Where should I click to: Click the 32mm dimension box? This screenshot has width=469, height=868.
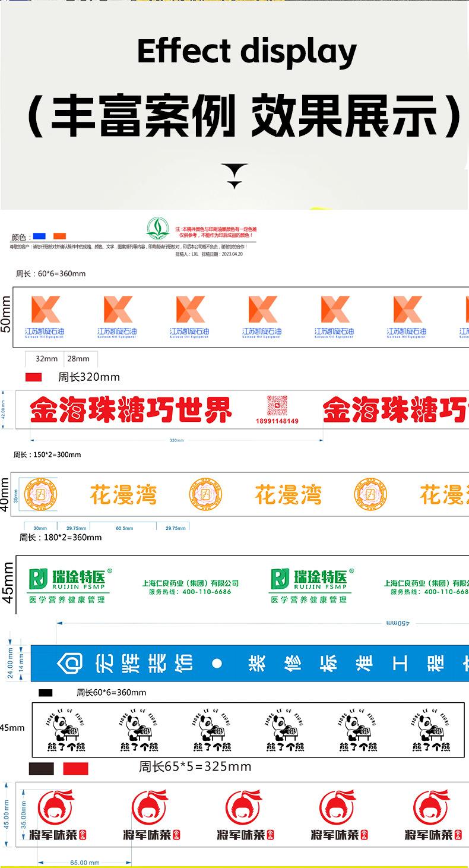point(47,359)
